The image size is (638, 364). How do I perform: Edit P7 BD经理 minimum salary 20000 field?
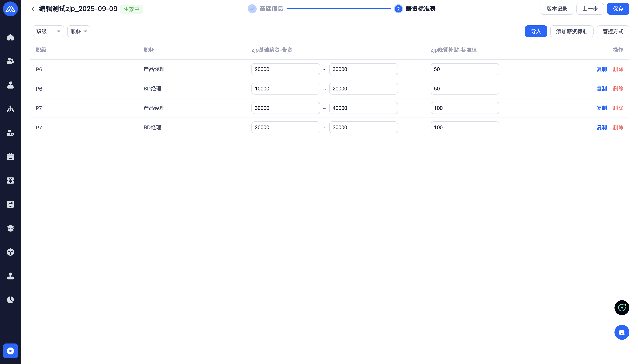click(x=285, y=128)
